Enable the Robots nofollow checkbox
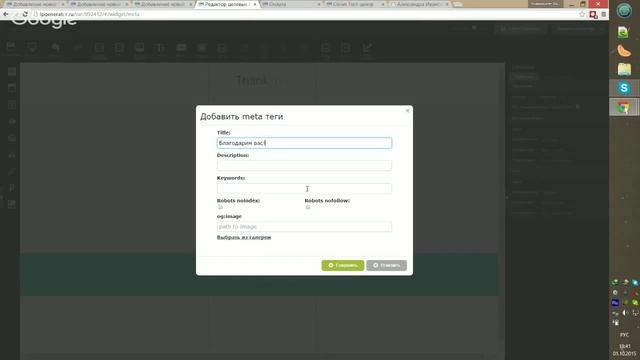Viewport: 640px width, 360px height. click(308, 207)
